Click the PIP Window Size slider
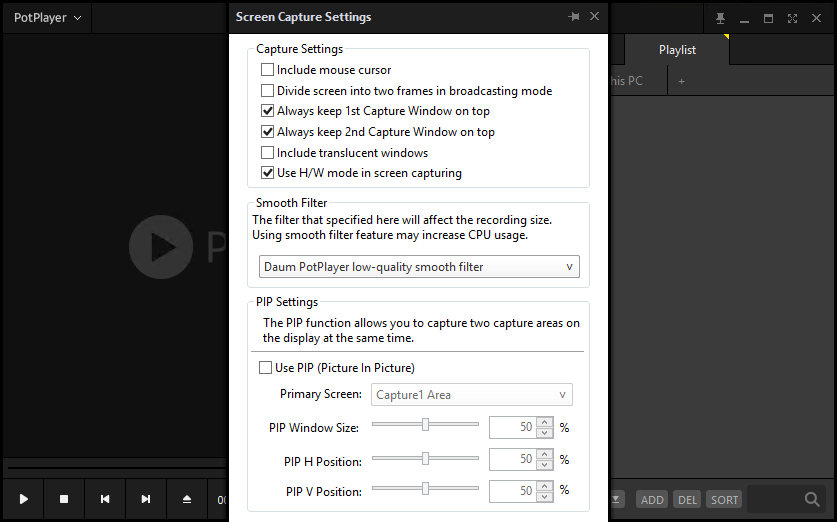 (x=425, y=425)
